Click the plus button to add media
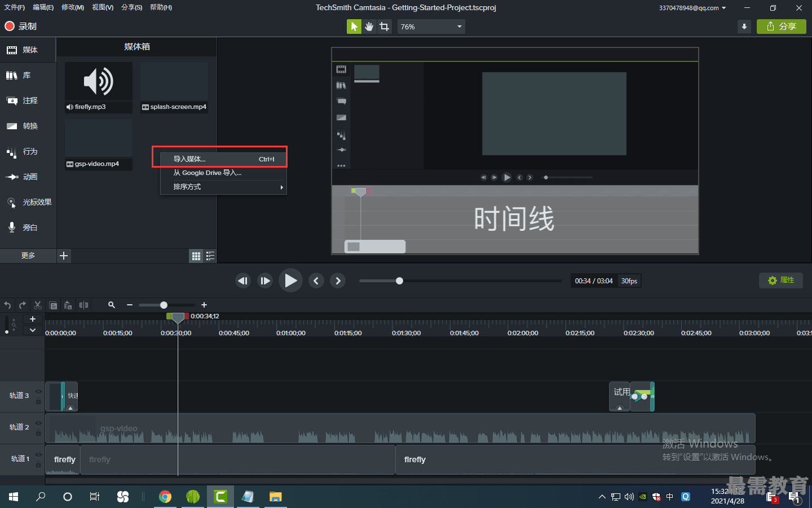 tap(64, 256)
